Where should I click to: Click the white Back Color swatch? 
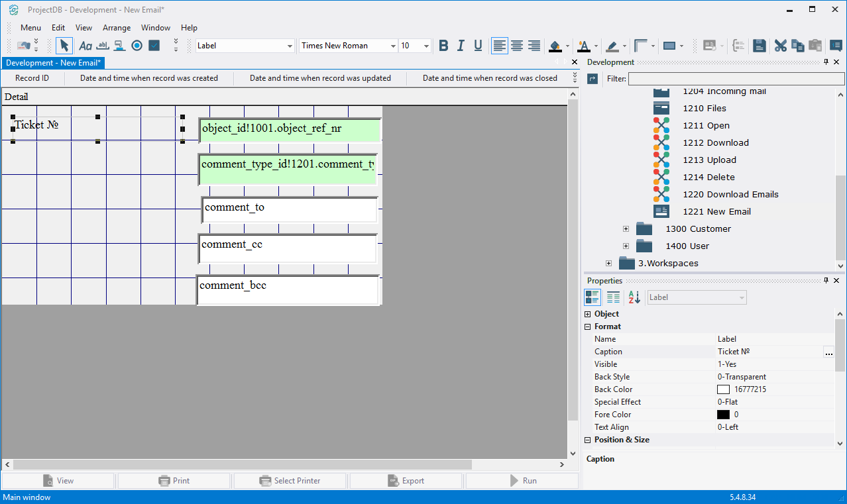click(x=723, y=389)
